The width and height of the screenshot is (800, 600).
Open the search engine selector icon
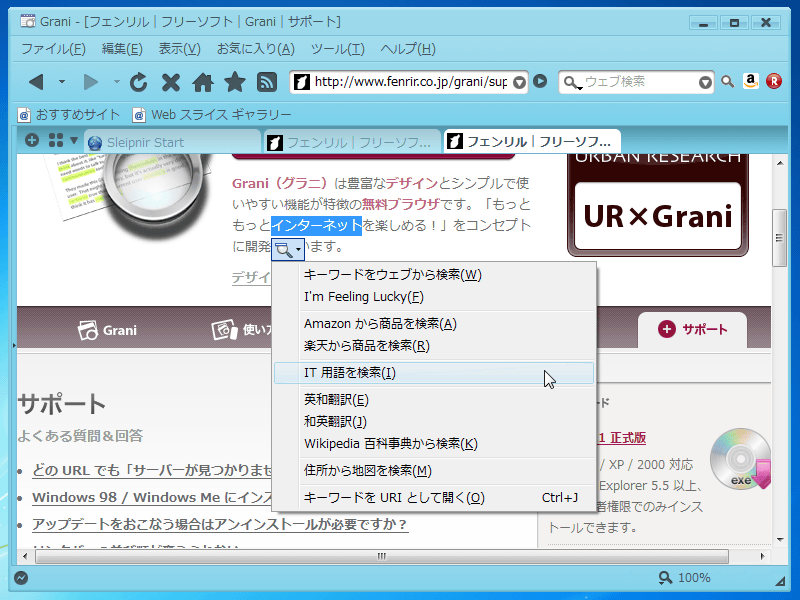[x=572, y=82]
